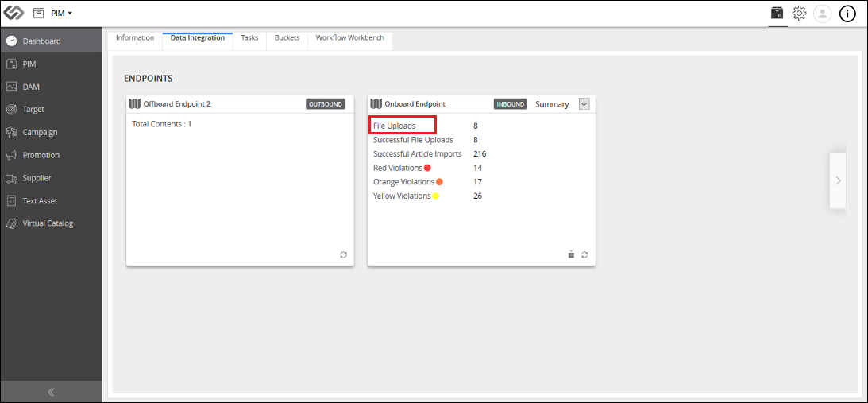868x403 pixels.
Task: Click the Text Asset document icon
Action: (x=11, y=200)
